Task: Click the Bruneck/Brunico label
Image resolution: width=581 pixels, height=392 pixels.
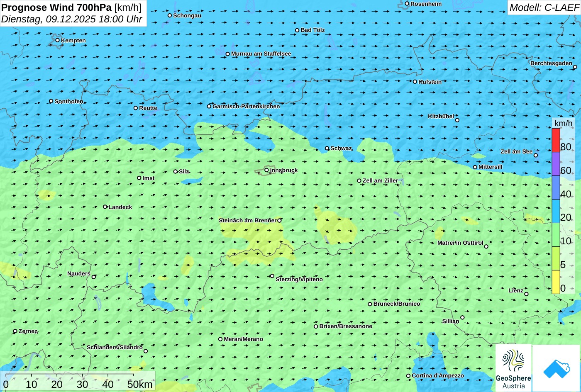Action: point(397,304)
